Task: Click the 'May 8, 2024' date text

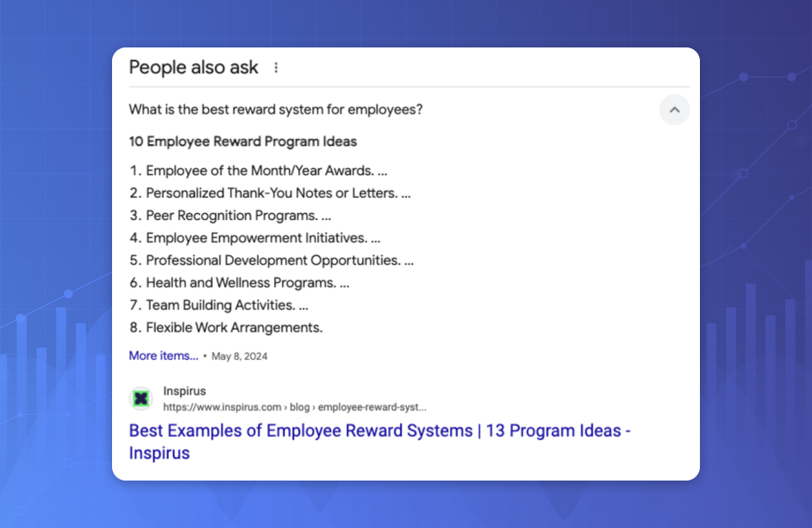Action: (240, 356)
